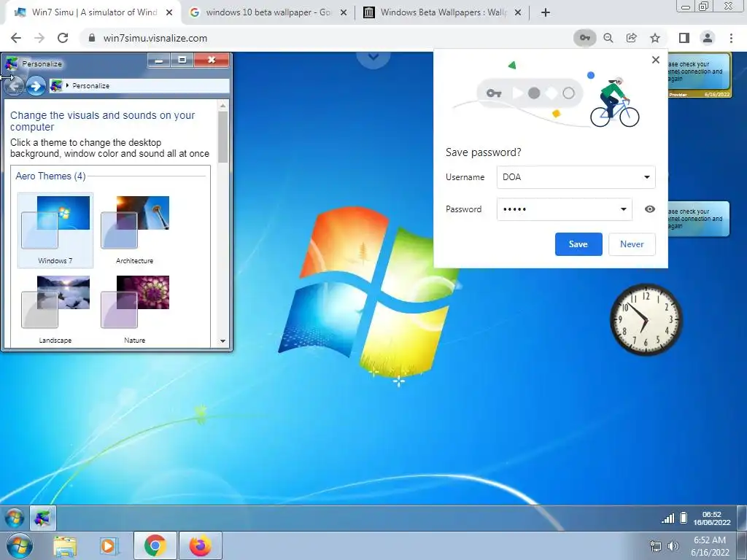Open a new browser tab

(546, 12)
